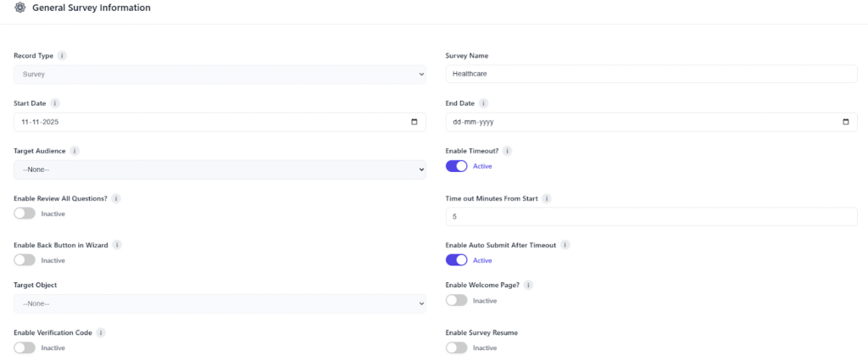
Task: Turn on Enable Review All Questions toggle
Action: tap(25, 214)
